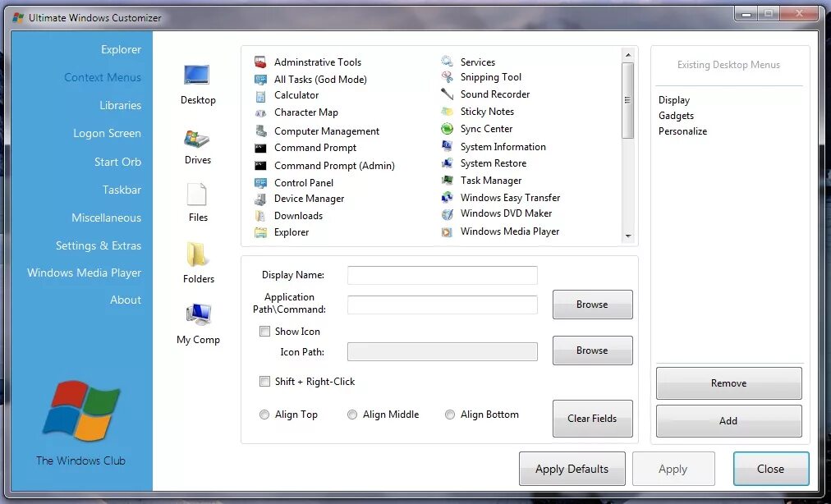The height and width of the screenshot is (504, 831).
Task: Select Display in Existing Desktop Menus
Action: pyautogui.click(x=674, y=100)
